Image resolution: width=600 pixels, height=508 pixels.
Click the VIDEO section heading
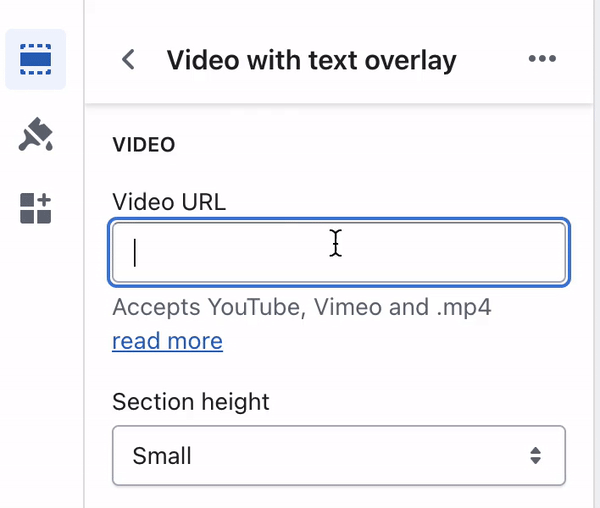pyautogui.click(x=144, y=145)
